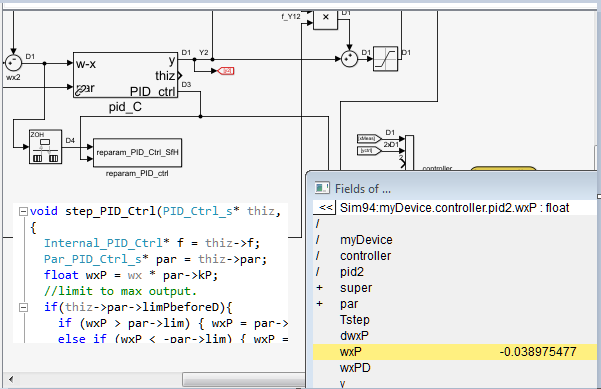Go to root path entry /
This screenshot has height=389, width=601.
(x=318, y=224)
